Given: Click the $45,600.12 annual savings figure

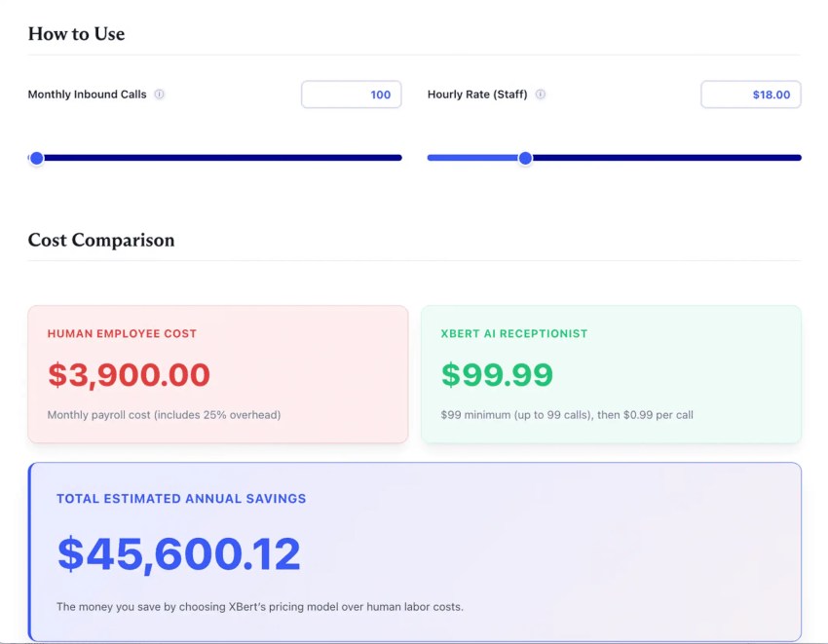Looking at the screenshot, I should point(179,553).
